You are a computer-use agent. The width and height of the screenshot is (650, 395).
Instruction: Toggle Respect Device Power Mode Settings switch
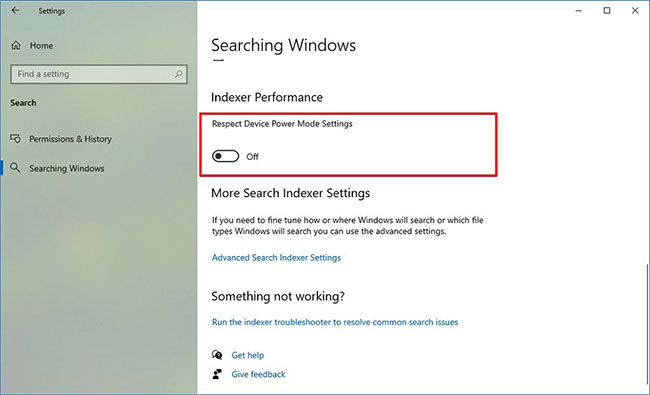tap(226, 156)
